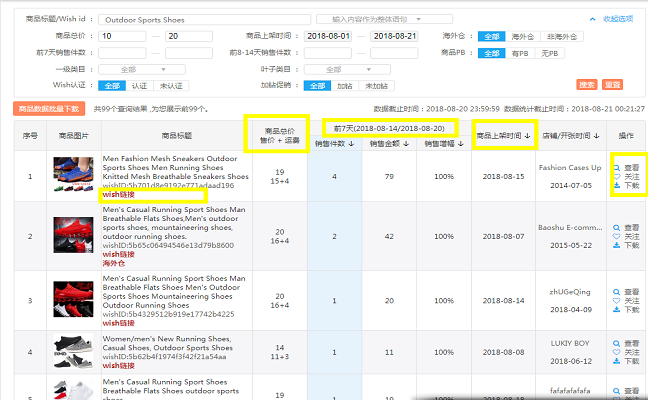Click 前7天(2018-08-14/2018-08-20) column header
The image size is (648, 400).
coord(389,129)
